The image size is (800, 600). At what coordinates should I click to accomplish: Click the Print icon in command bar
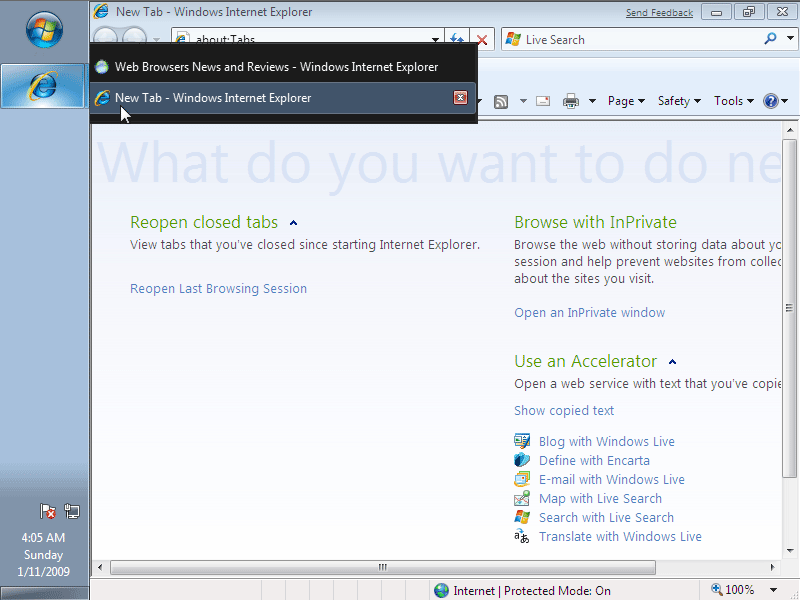(571, 101)
